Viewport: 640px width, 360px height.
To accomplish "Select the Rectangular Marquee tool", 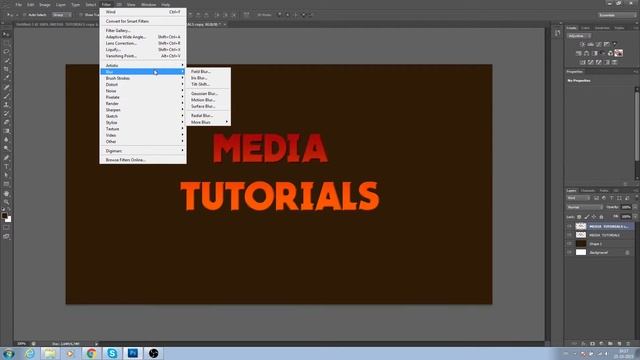I will point(6,43).
